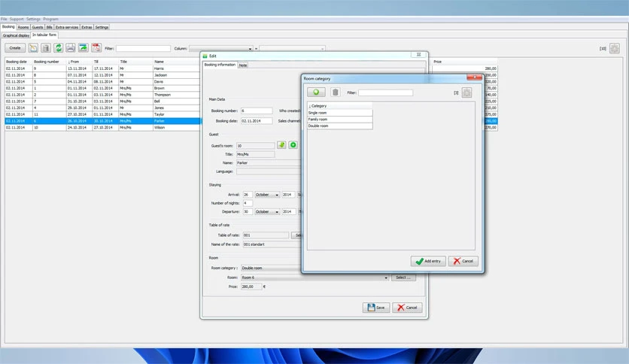Select the Taylor booking row
The width and height of the screenshot is (629, 364).
coord(102,114)
